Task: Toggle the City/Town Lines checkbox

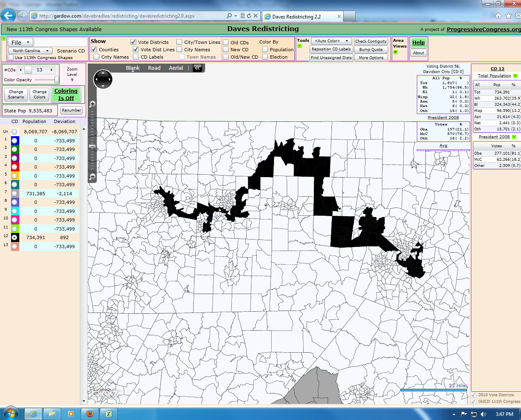Action: click(x=179, y=42)
